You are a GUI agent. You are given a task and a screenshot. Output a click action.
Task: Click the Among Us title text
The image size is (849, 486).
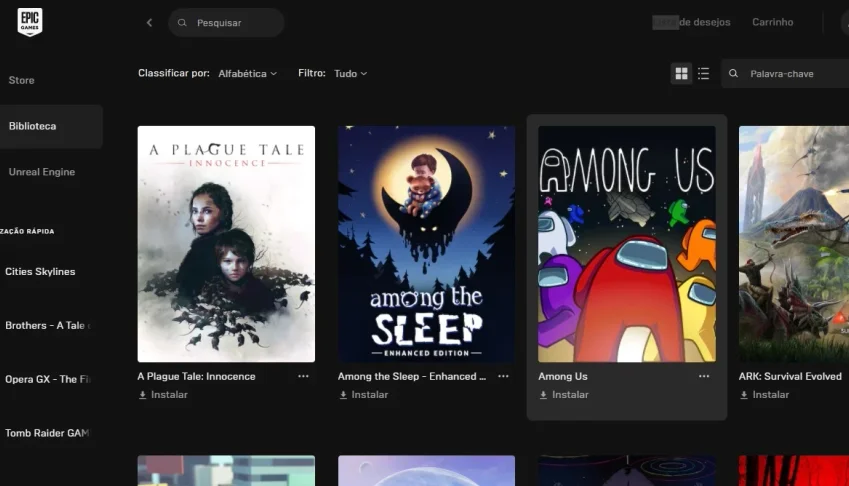click(563, 376)
